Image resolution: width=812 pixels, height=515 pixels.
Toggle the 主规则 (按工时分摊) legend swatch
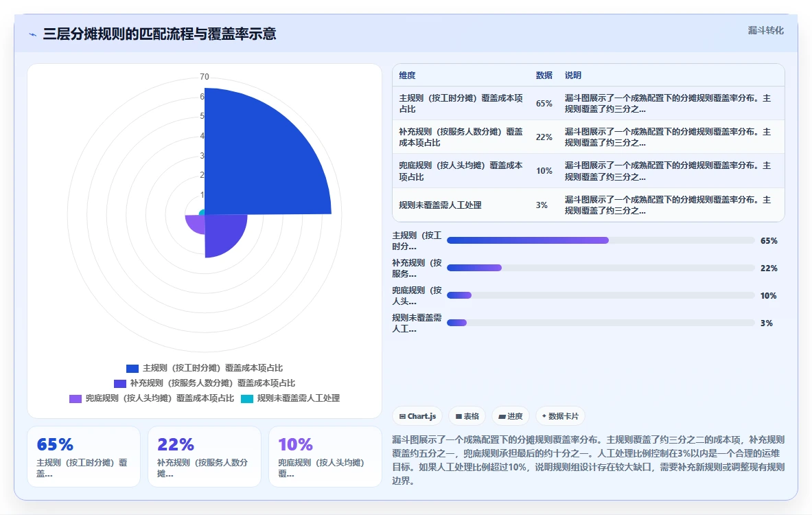132,368
